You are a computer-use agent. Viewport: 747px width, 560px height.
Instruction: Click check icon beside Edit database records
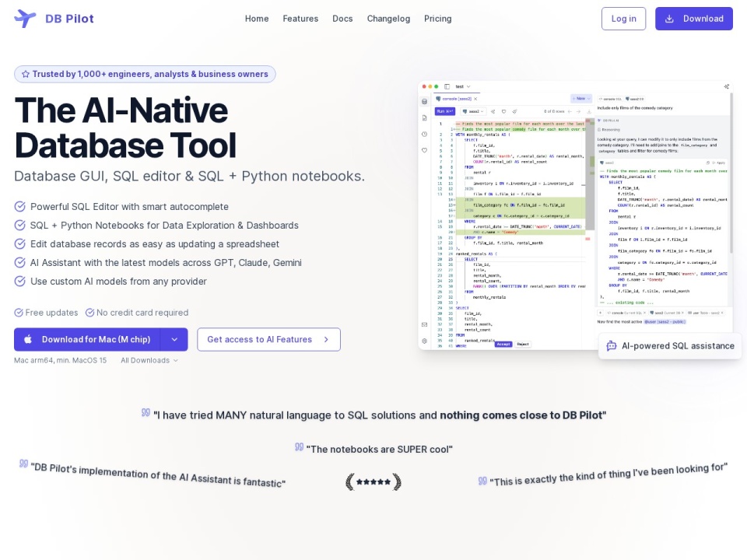point(20,243)
